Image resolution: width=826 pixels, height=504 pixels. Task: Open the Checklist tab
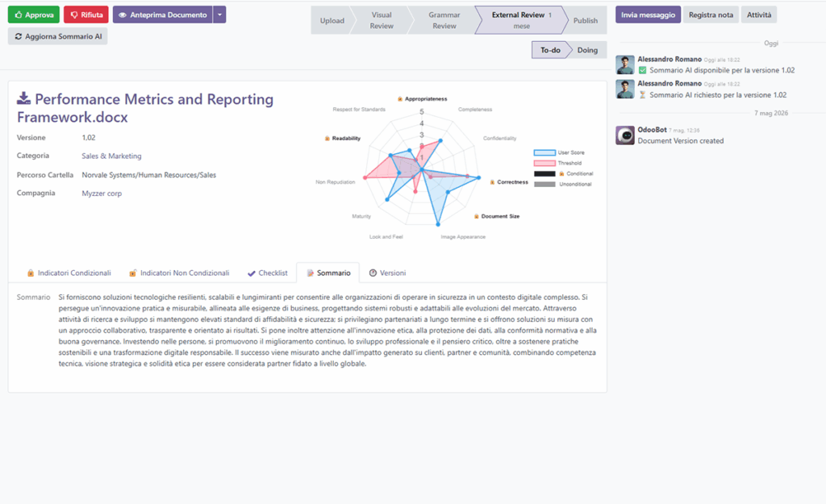point(268,273)
